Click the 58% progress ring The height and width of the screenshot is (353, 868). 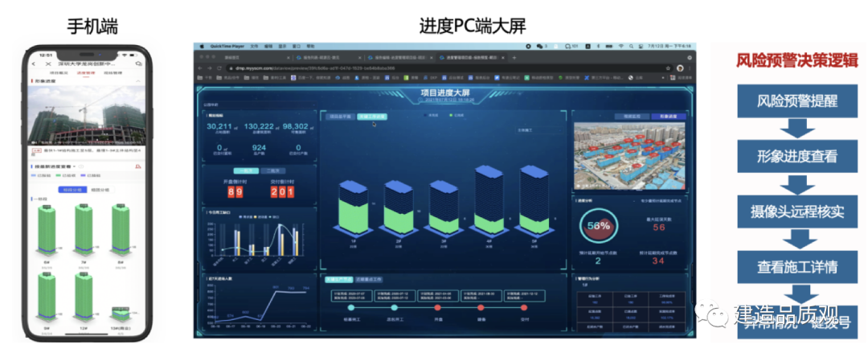(599, 227)
